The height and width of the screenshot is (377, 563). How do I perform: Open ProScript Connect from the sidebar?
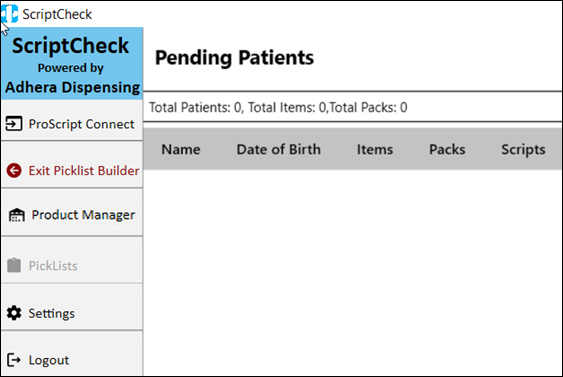click(82, 124)
